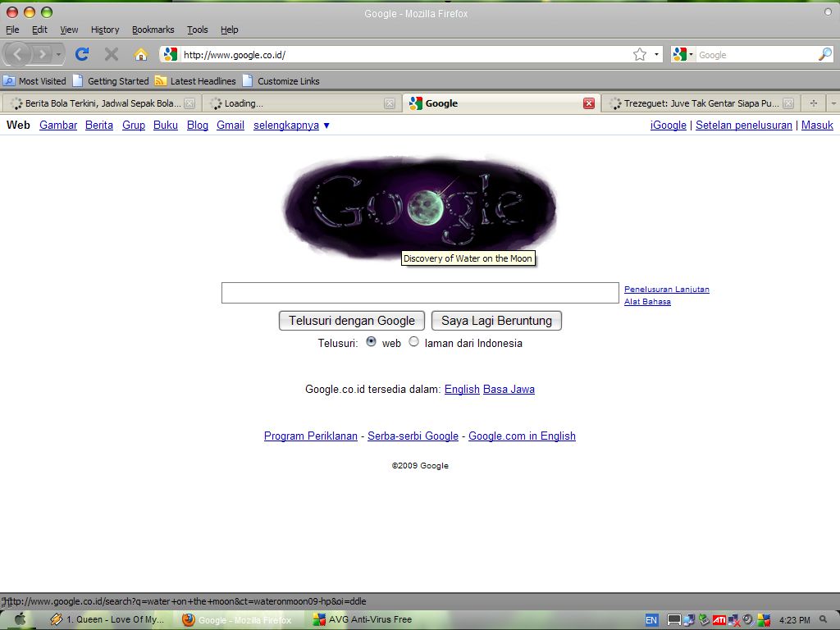The image size is (840, 630).
Task: Click the EN language indicator in tray
Action: tap(651, 620)
